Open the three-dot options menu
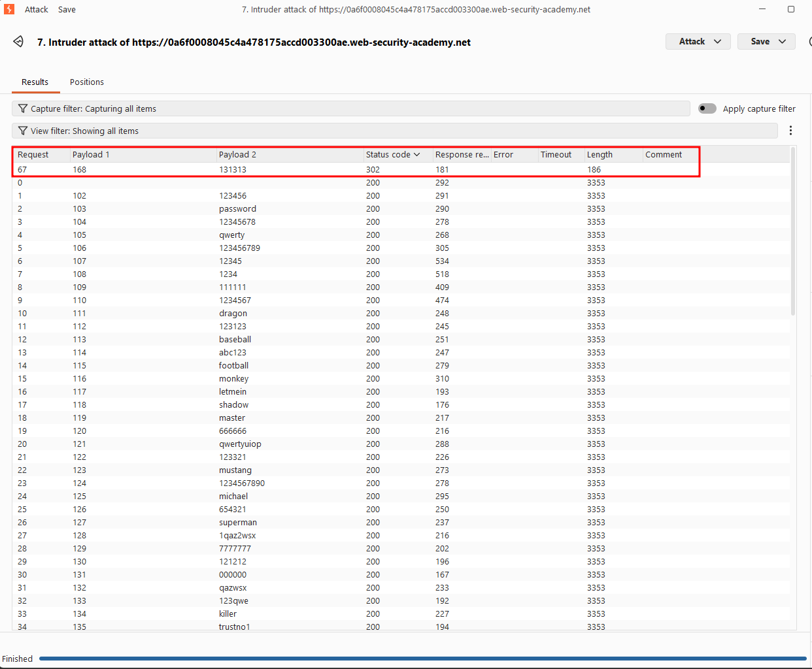 coord(790,131)
